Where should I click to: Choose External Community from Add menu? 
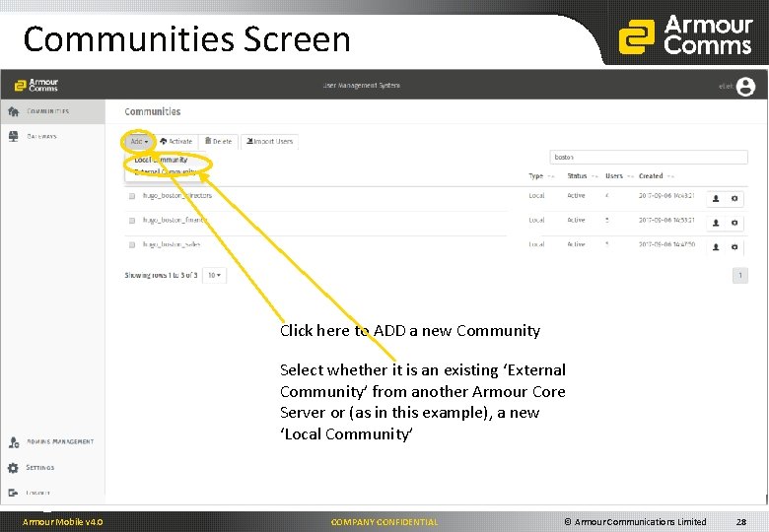point(165,171)
